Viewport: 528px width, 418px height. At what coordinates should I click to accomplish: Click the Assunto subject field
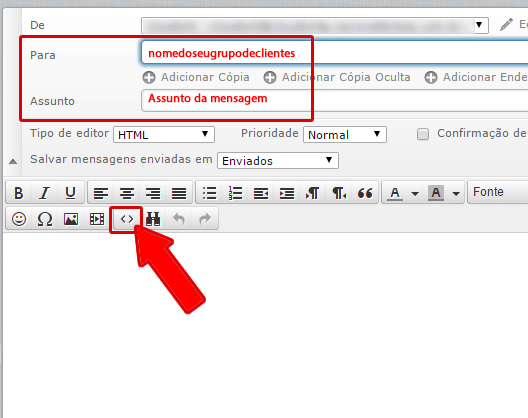[x=335, y=100]
